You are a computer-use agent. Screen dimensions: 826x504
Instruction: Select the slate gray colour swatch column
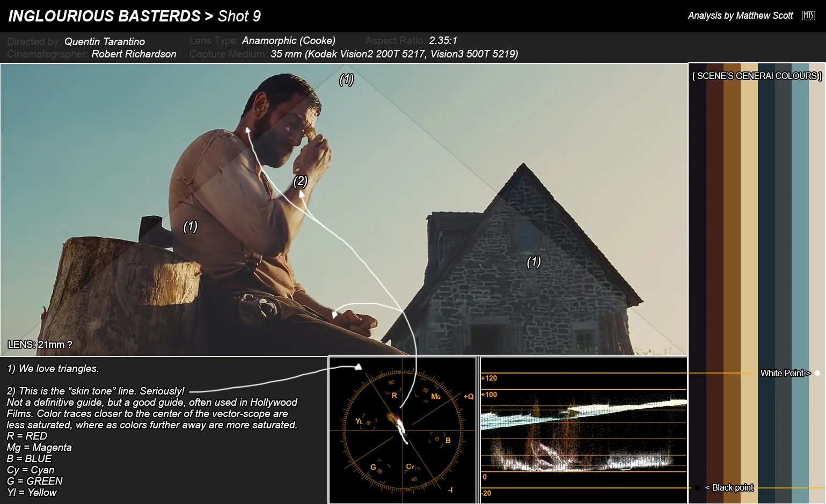(784, 283)
